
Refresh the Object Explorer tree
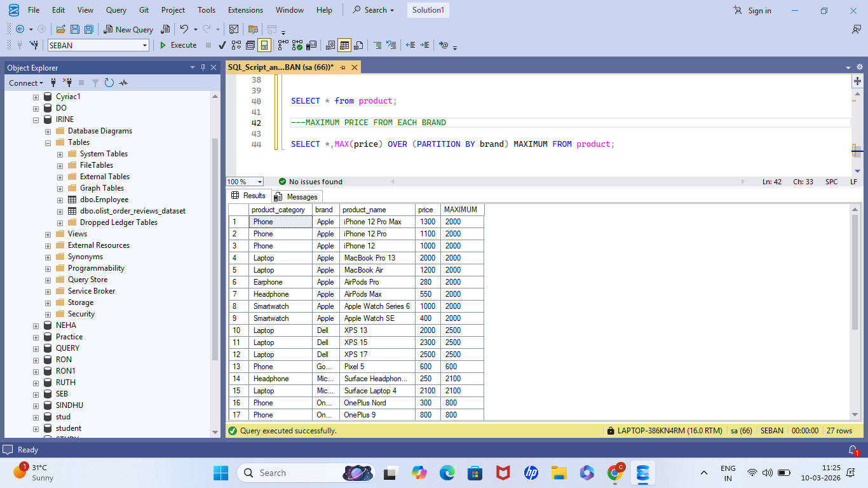point(109,83)
